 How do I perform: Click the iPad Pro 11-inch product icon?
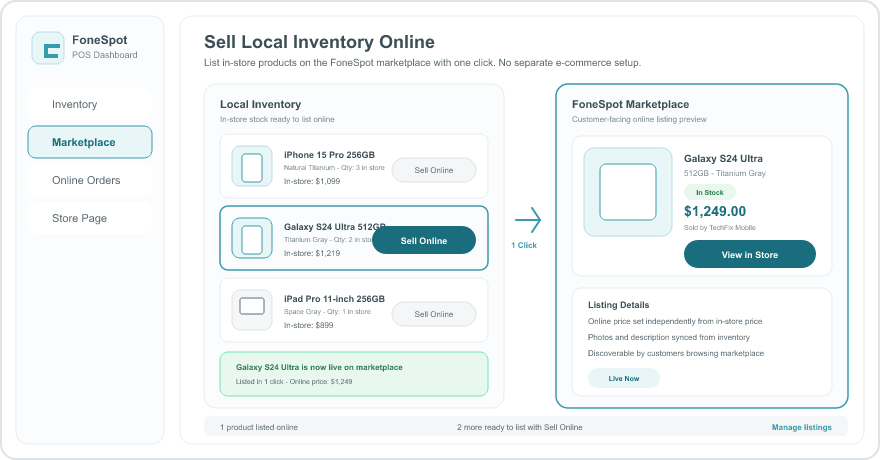(252, 310)
